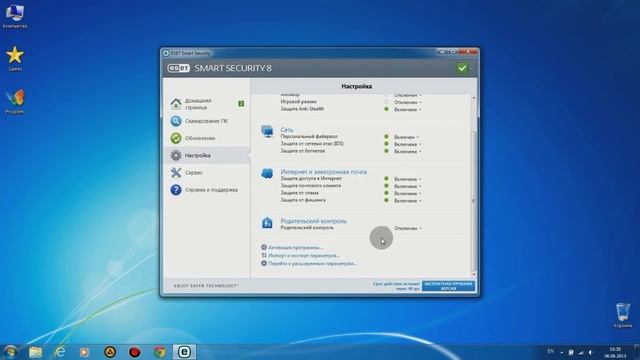Click the Родительский контроль section icon
This screenshot has height=360, width=640.
point(267,222)
